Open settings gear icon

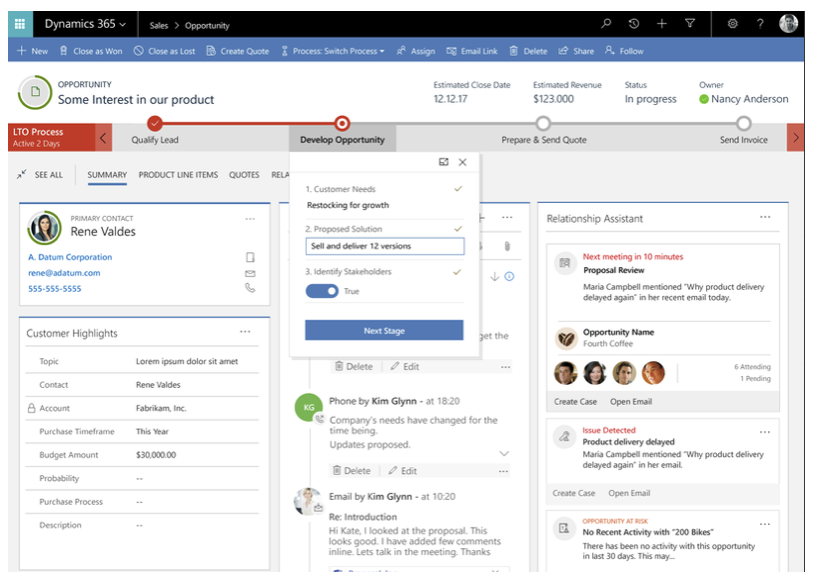pyautogui.click(x=733, y=24)
